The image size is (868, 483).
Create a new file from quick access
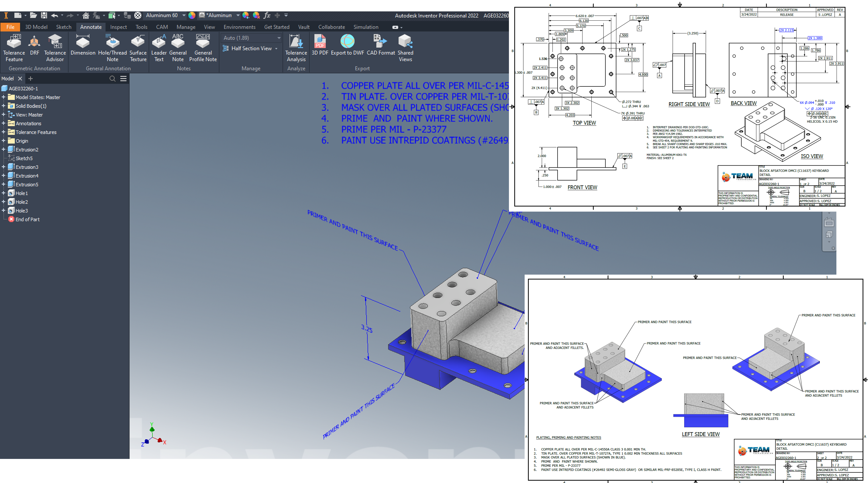pos(17,15)
